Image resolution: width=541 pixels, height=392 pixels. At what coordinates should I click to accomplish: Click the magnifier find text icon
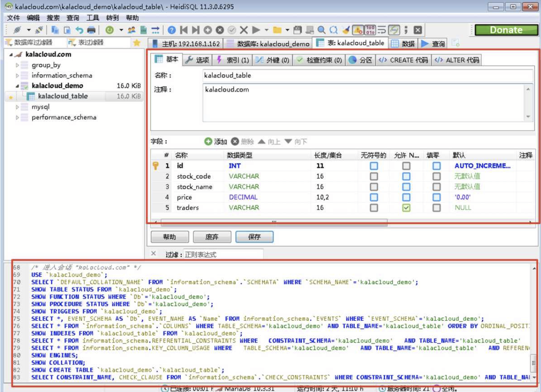tap(321, 30)
